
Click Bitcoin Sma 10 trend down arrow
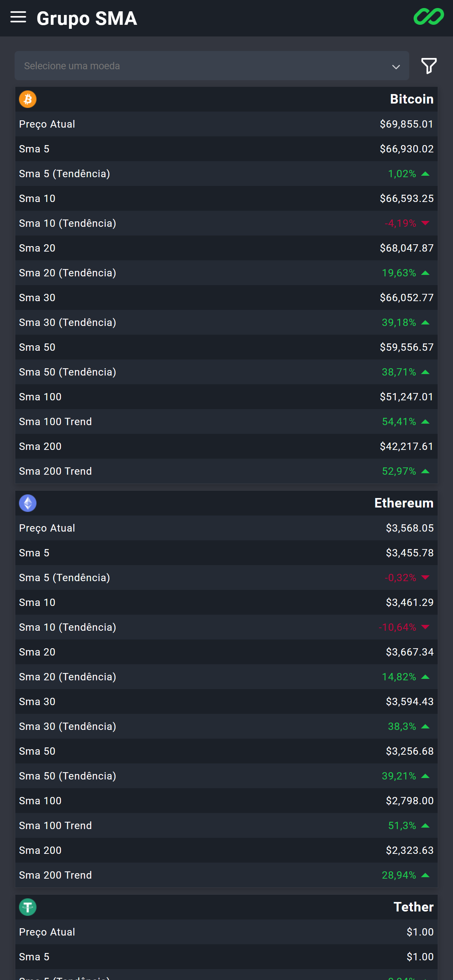425,223
